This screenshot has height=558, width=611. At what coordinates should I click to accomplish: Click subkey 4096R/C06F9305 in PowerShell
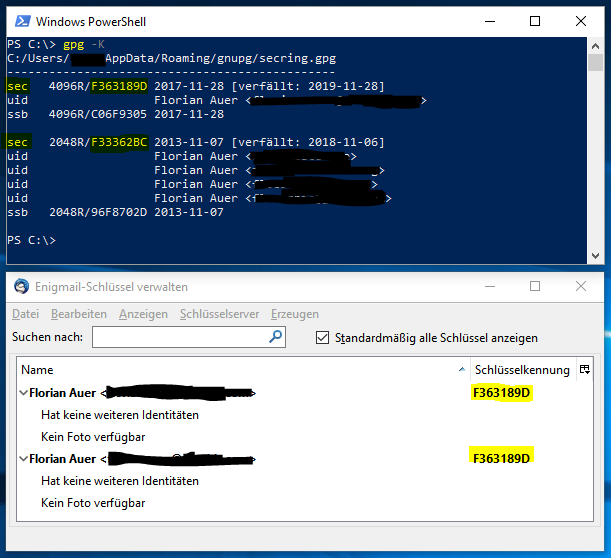97,114
